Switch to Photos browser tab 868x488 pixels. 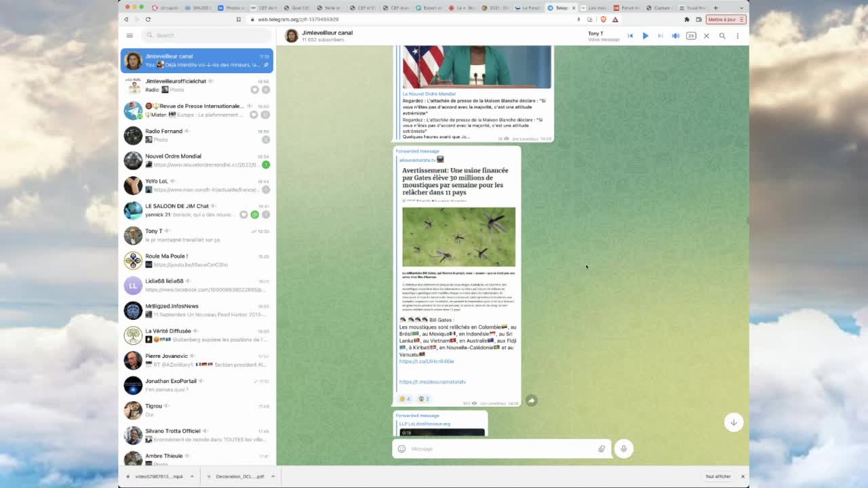231,7
